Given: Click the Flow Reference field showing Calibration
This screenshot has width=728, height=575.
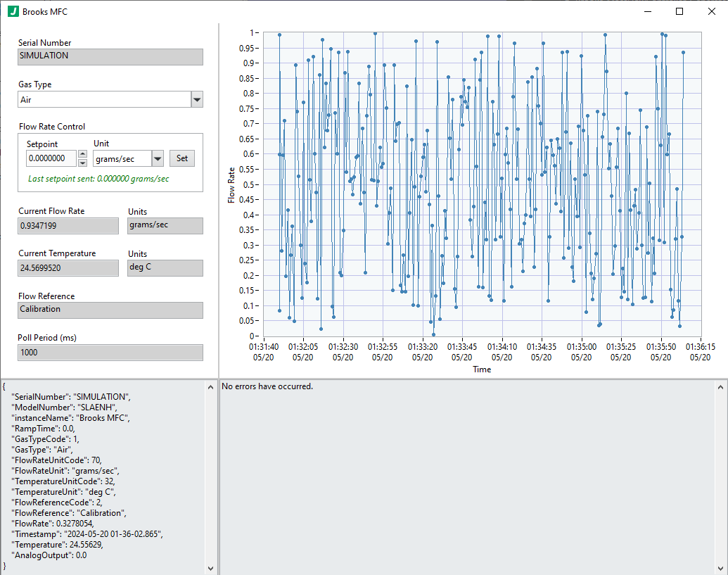Looking at the screenshot, I should click(110, 310).
